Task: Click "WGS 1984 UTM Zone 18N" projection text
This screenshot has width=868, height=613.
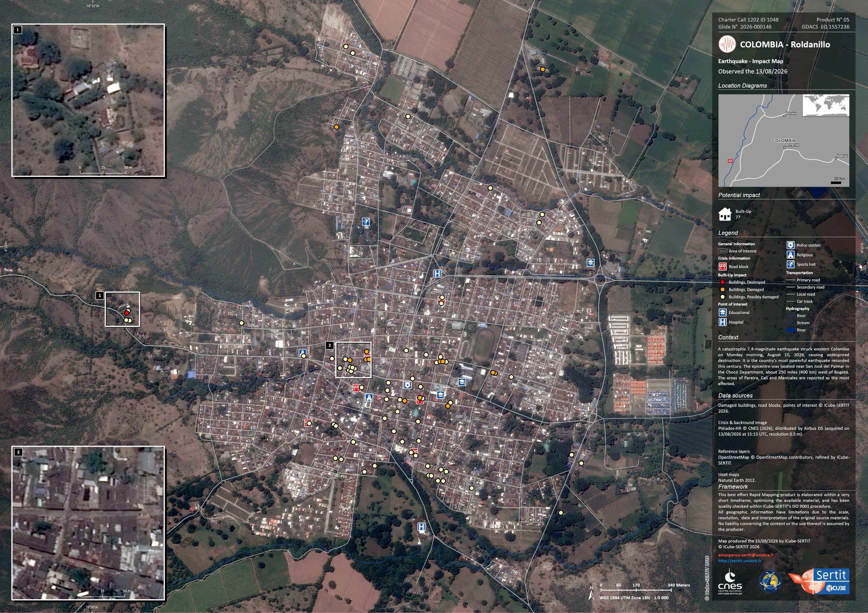Action: 624,598
